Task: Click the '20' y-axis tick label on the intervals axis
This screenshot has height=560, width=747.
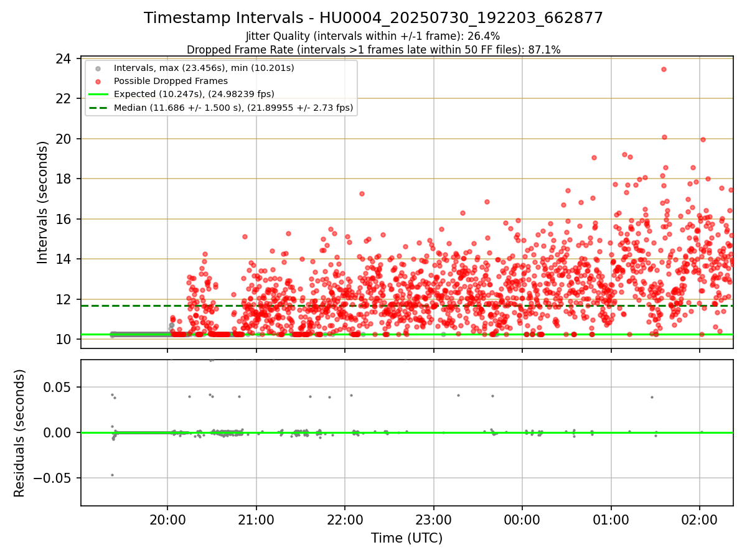Action: (x=63, y=139)
